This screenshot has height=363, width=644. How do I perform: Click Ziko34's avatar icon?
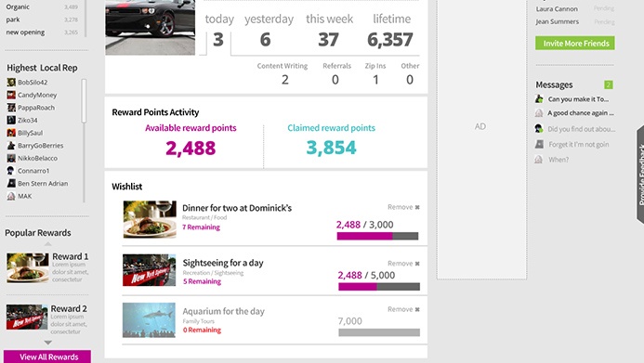(x=11, y=120)
